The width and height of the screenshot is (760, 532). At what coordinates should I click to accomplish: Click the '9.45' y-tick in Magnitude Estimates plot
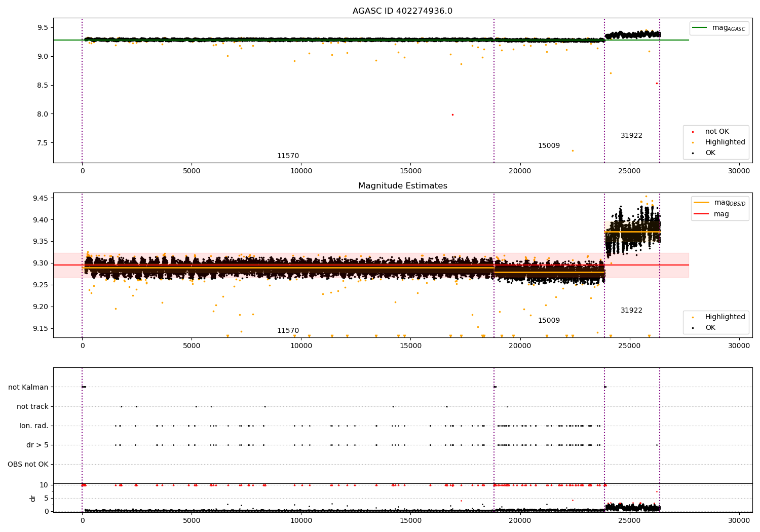click(x=41, y=198)
